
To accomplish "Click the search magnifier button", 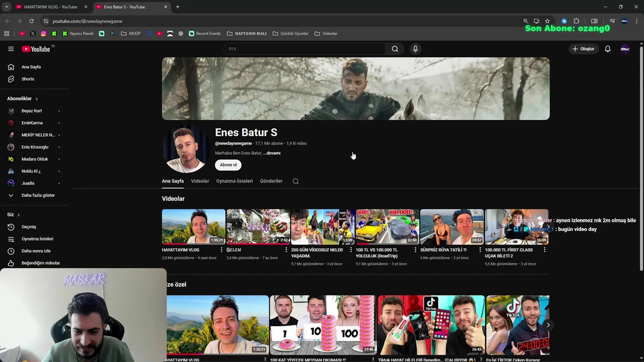I will click(x=395, y=49).
